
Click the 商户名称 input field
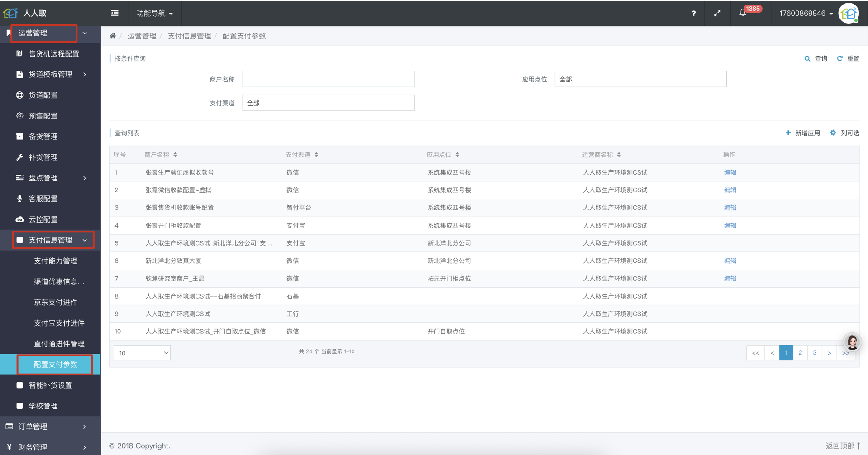tap(328, 79)
